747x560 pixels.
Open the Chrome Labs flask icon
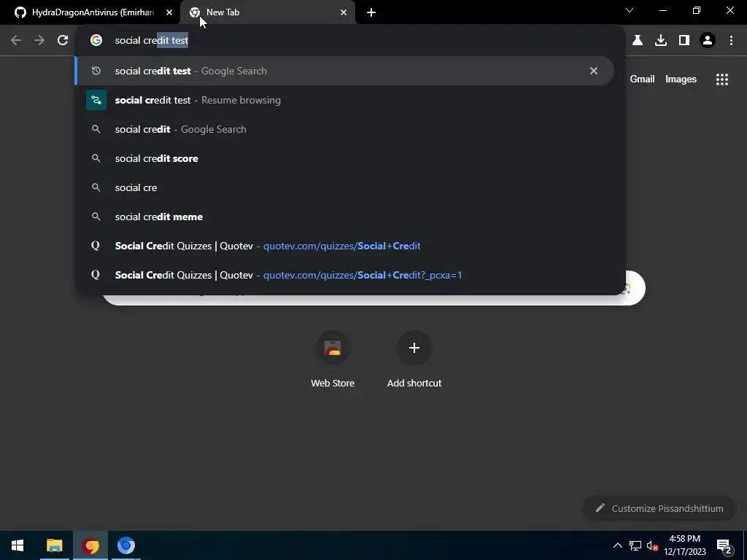click(638, 41)
